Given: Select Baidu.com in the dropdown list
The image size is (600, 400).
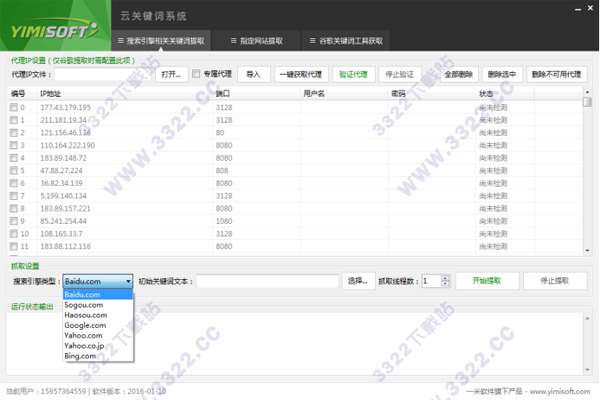Looking at the screenshot, I should tap(98, 294).
